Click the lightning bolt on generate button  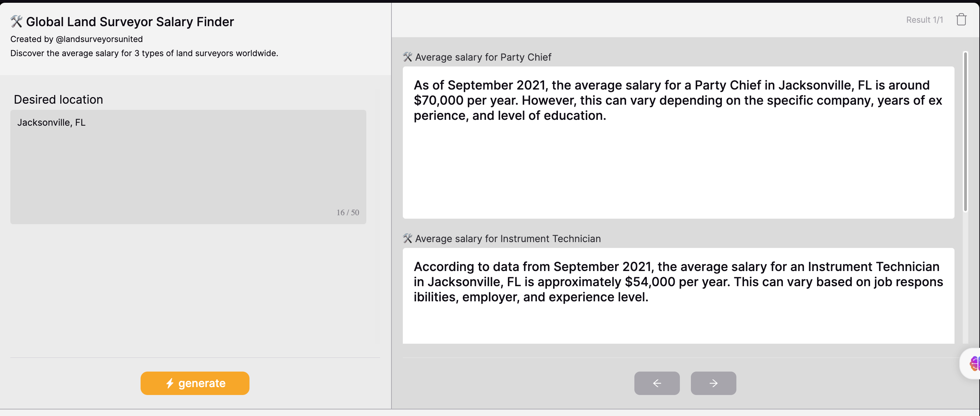click(170, 383)
